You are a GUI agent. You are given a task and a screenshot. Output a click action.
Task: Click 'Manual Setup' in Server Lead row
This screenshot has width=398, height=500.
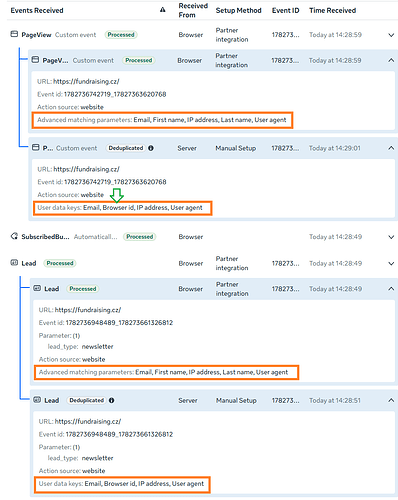[x=236, y=400]
